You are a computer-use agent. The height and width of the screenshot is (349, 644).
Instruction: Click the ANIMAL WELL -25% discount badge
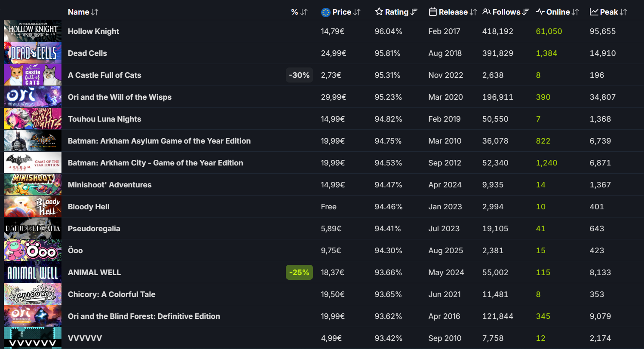(299, 272)
